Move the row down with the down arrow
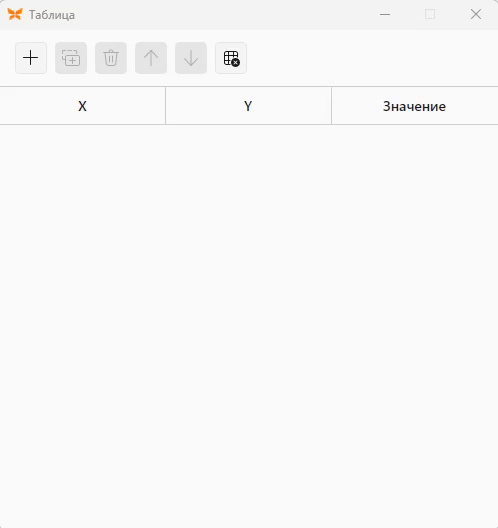The height and width of the screenshot is (528, 498). click(191, 58)
